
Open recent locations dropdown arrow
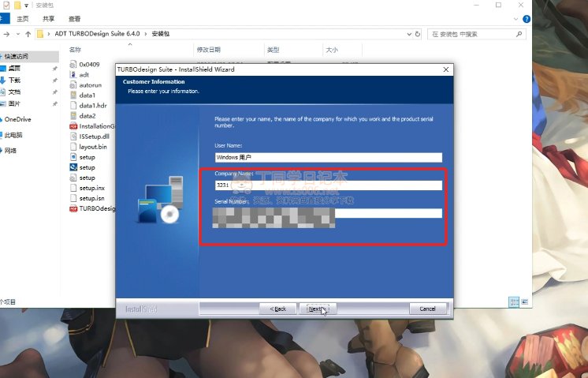point(17,34)
